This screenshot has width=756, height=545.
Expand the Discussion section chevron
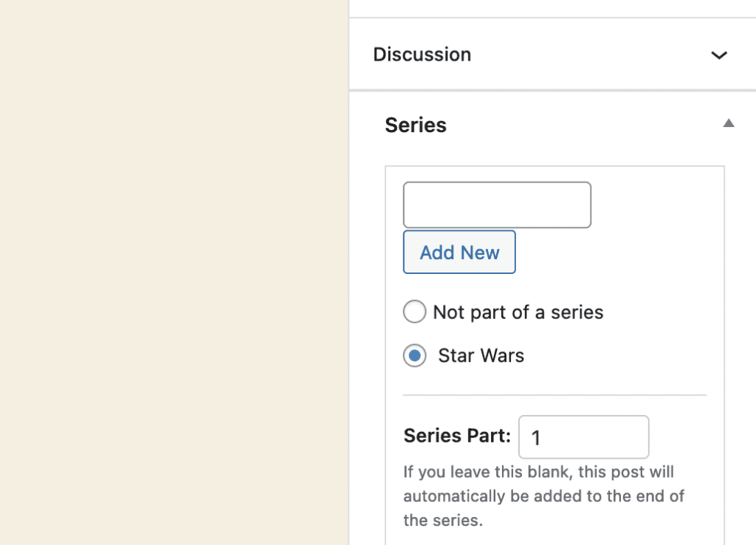719,55
